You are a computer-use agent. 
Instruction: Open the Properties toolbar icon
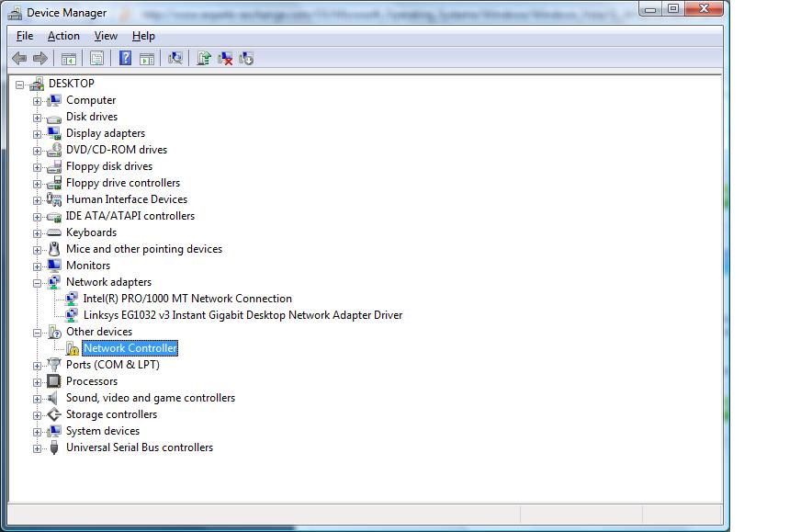tap(96, 58)
